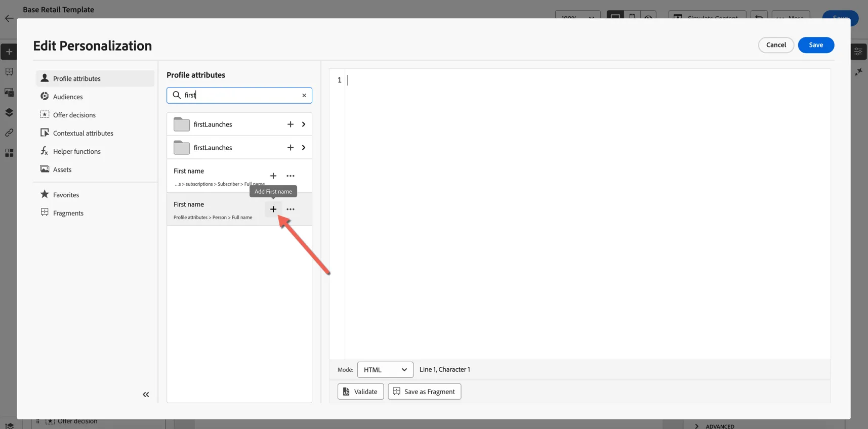Screen dimensions: 868x429
Task: Expand the first firstLaunches folder
Action: [x=304, y=124]
